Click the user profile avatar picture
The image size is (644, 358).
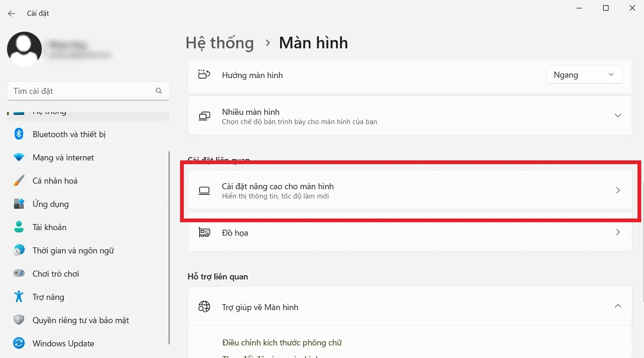tap(25, 49)
